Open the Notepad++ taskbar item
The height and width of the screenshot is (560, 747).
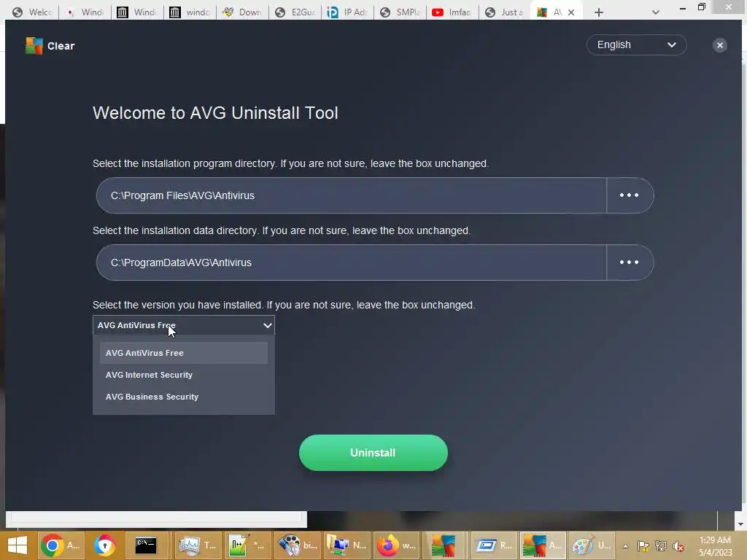coord(247,545)
